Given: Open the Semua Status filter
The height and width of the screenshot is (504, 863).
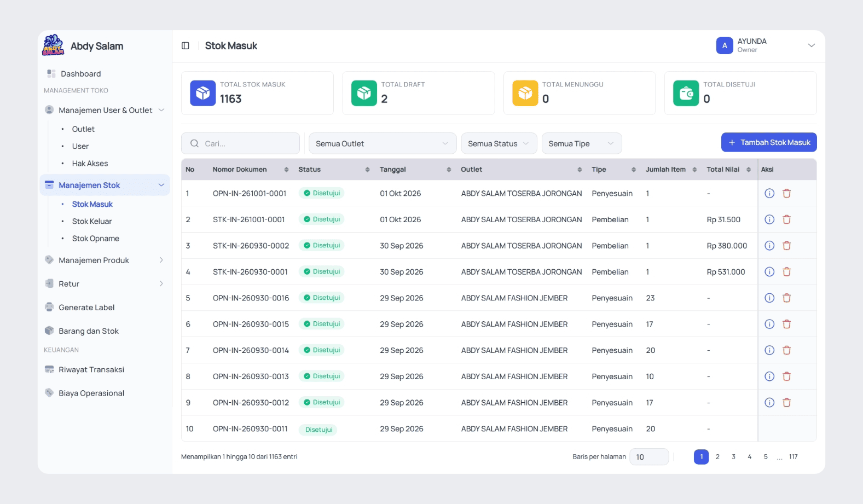Looking at the screenshot, I should point(499,143).
